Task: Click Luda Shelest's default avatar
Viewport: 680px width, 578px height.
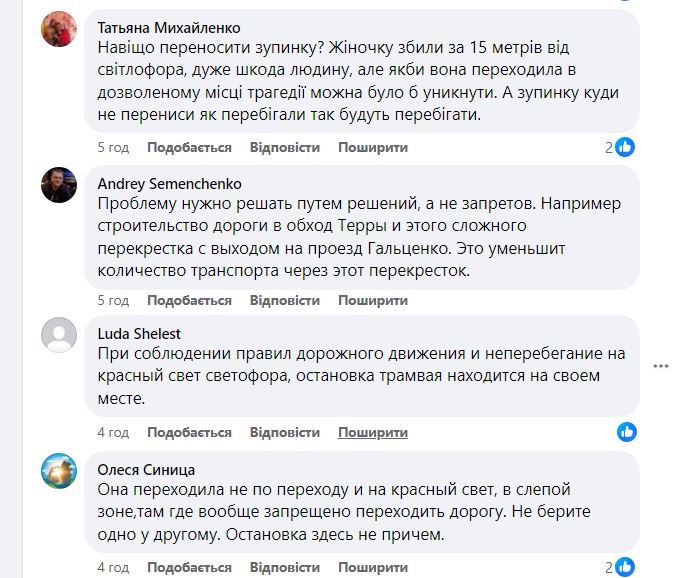Action: 59,334
